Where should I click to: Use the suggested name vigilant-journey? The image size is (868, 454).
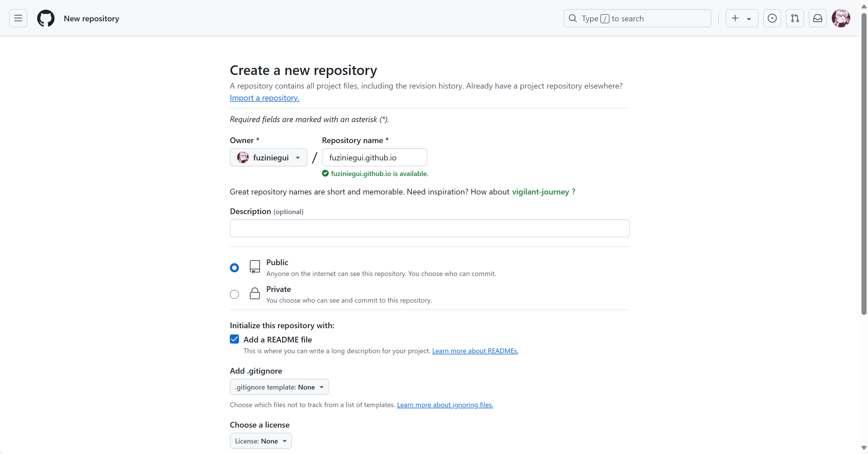point(540,192)
